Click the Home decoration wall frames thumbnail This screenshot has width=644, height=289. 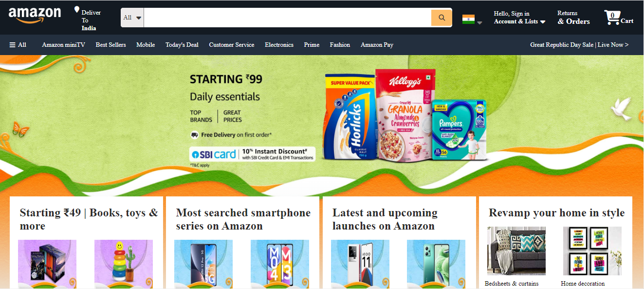click(592, 251)
